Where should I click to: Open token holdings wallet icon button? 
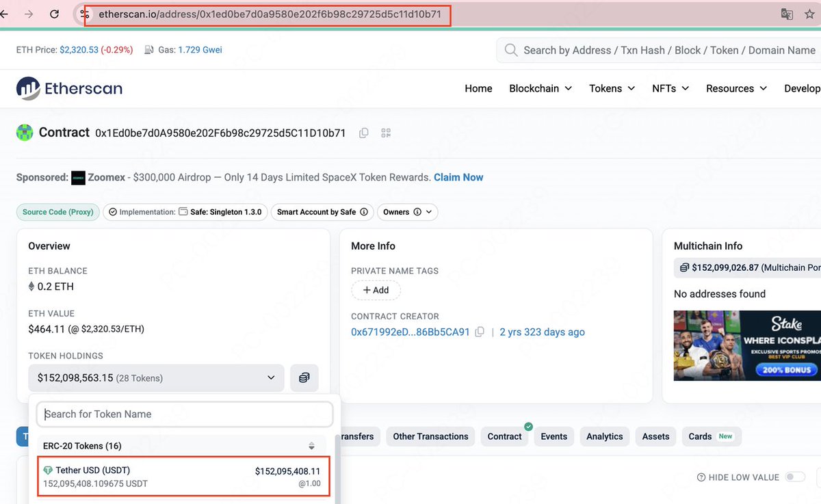coord(304,377)
